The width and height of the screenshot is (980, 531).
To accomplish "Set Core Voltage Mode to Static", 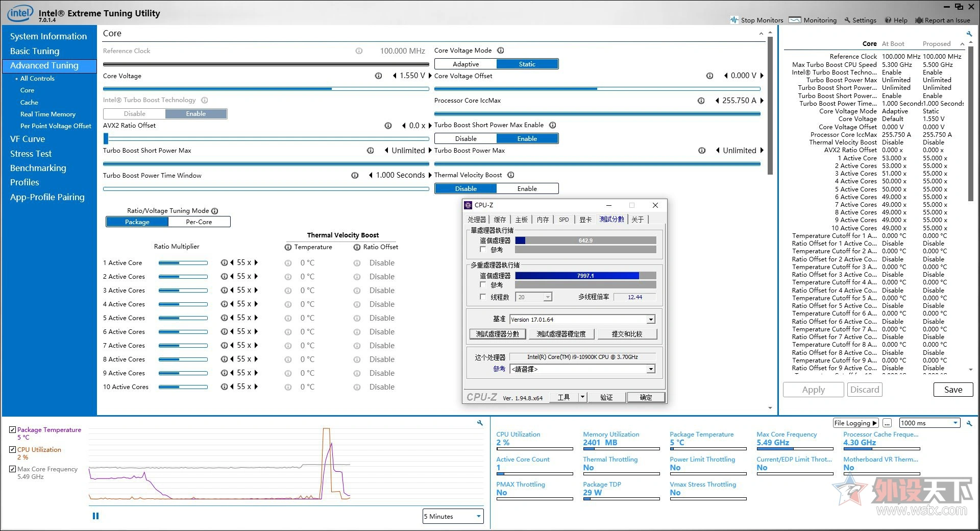I will point(527,64).
